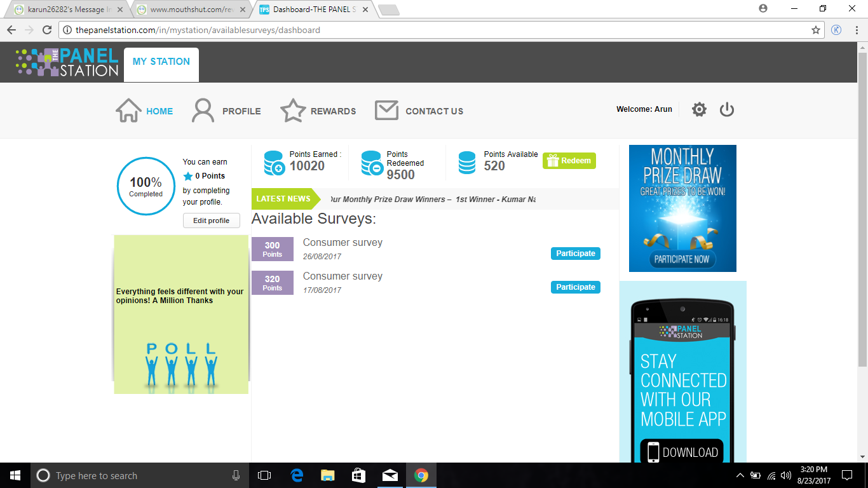The image size is (868, 488).
Task: Open Microsoft Edge from the taskbar
Action: [297, 475]
